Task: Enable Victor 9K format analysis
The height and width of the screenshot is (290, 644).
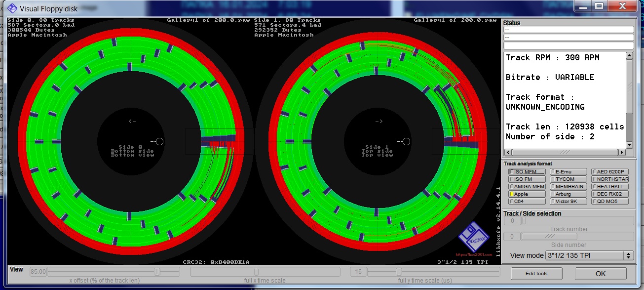Action: click(568, 202)
